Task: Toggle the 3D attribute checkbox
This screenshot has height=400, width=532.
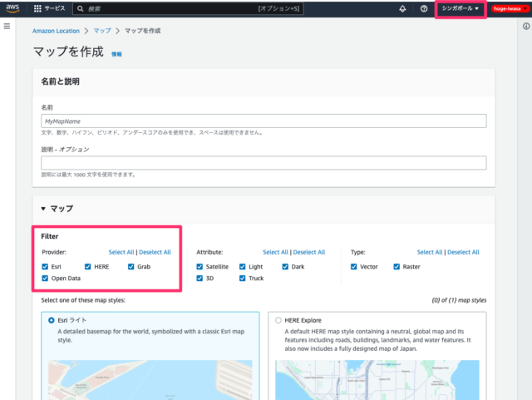Action: [199, 278]
